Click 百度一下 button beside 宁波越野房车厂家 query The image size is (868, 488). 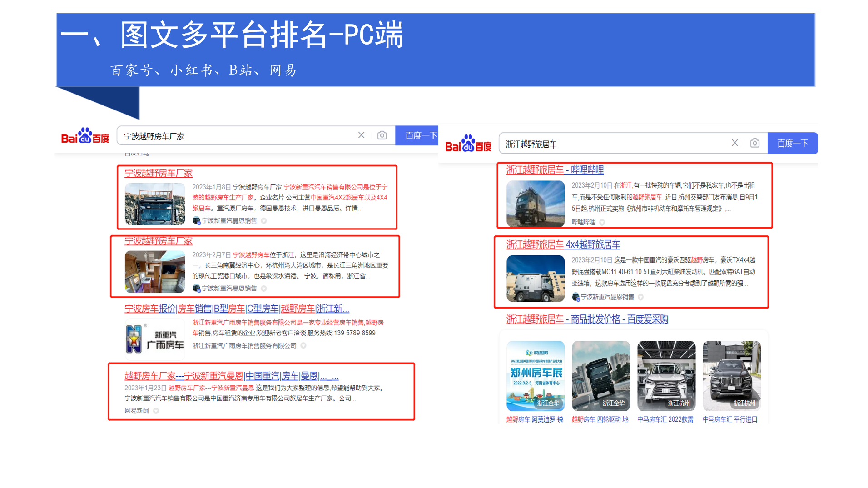417,135
